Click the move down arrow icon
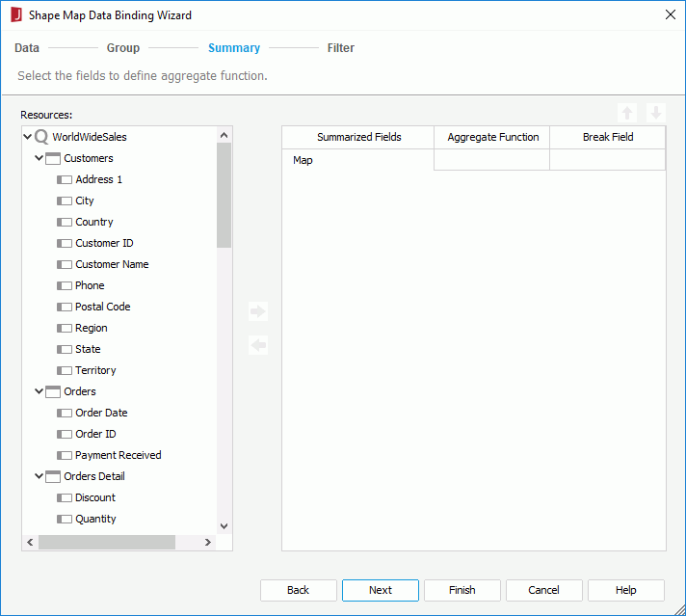Screen dimensions: 686x616 656,113
